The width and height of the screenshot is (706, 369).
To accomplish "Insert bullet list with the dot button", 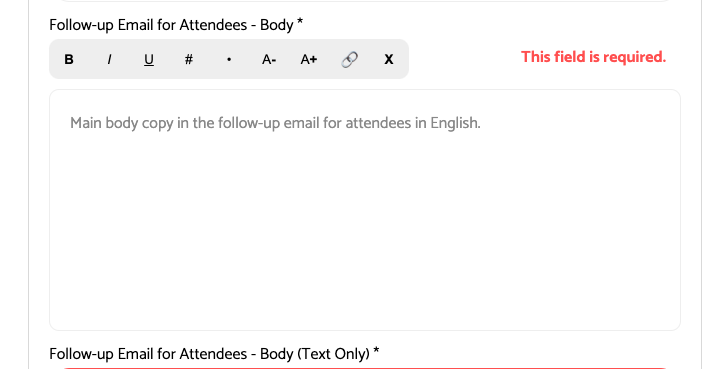I will point(229,59).
